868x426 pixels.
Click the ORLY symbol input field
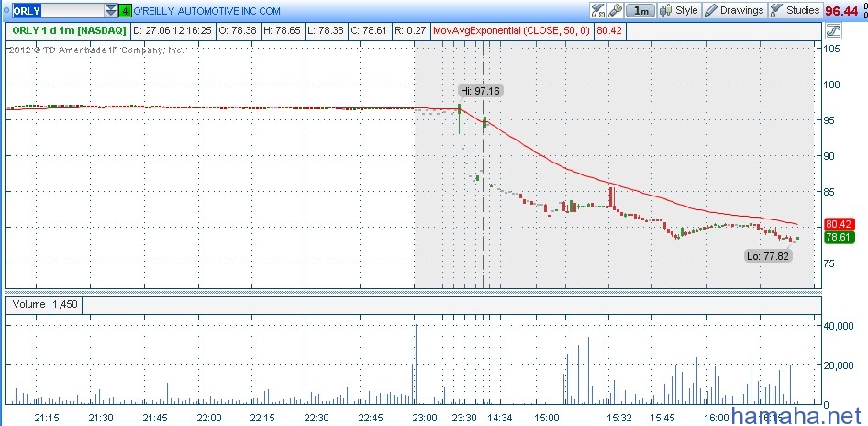point(59,10)
